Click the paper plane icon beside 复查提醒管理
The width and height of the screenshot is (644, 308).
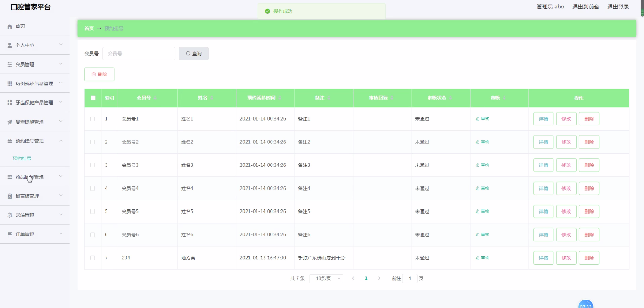pos(9,122)
